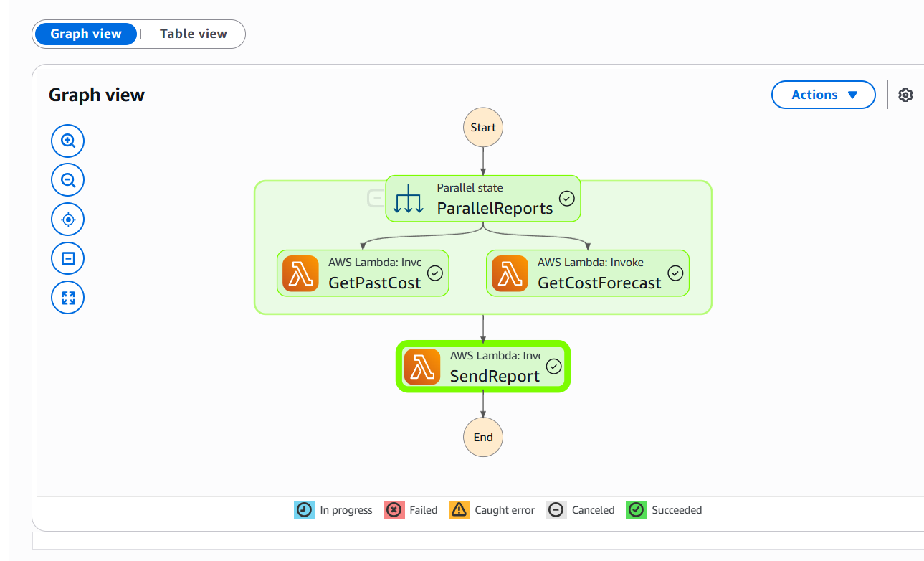Screen dimensions: 924x561
Task: Open the Actions dropdown menu
Action: point(823,95)
